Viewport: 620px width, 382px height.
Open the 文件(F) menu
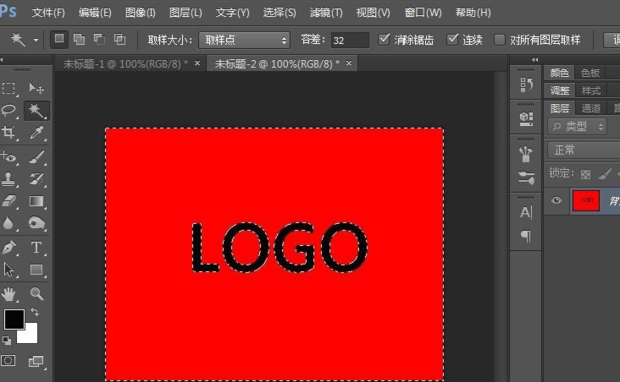[x=48, y=13]
